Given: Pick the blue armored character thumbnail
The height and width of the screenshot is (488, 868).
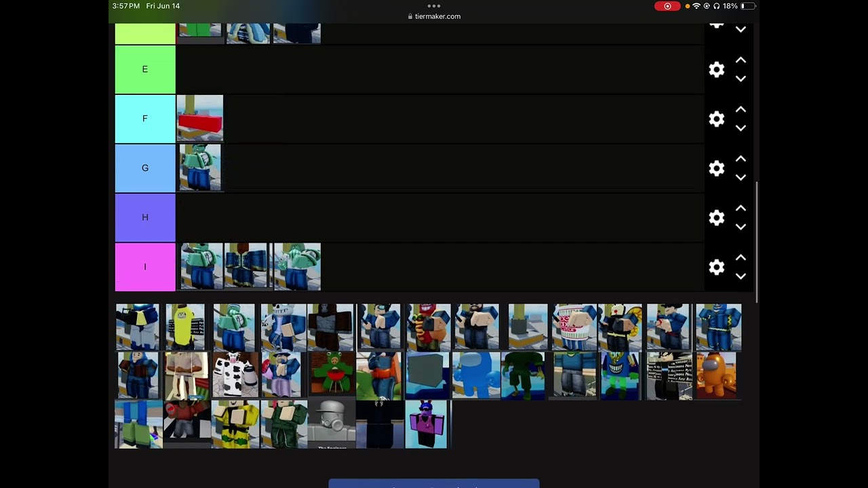Looking at the screenshot, I should coord(718,327).
